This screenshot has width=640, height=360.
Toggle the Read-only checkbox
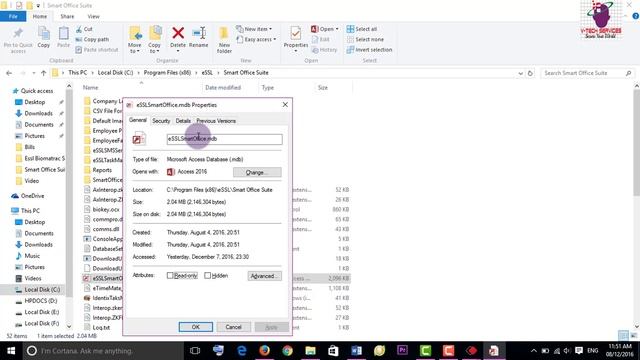click(170, 276)
